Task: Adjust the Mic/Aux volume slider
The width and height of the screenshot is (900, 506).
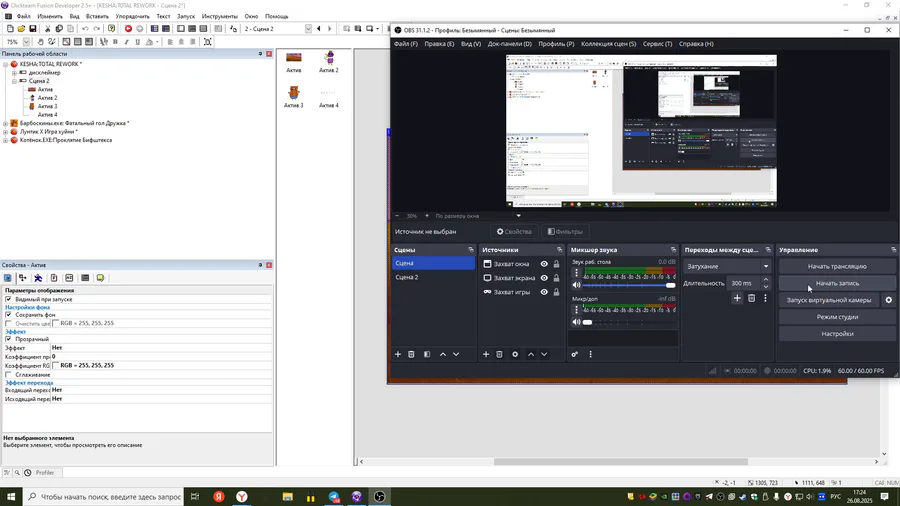Action: [630, 322]
